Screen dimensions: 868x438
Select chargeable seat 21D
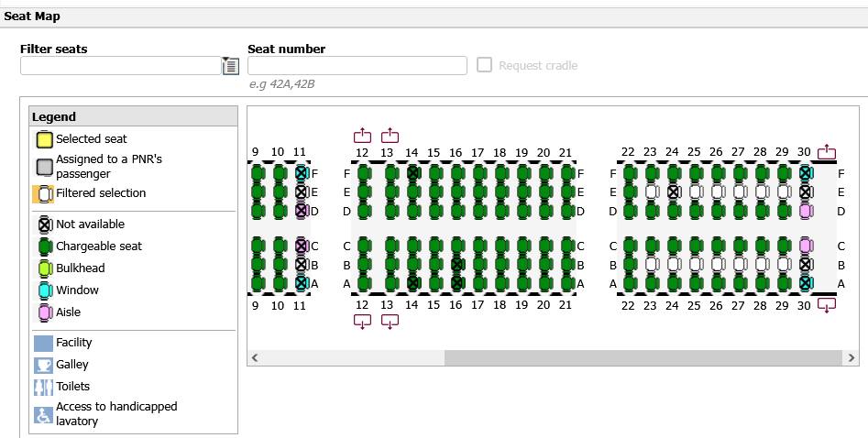(x=567, y=211)
